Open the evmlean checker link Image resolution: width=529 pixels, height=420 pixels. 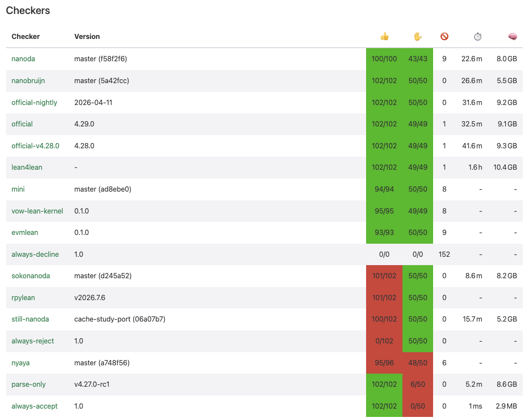click(x=25, y=232)
